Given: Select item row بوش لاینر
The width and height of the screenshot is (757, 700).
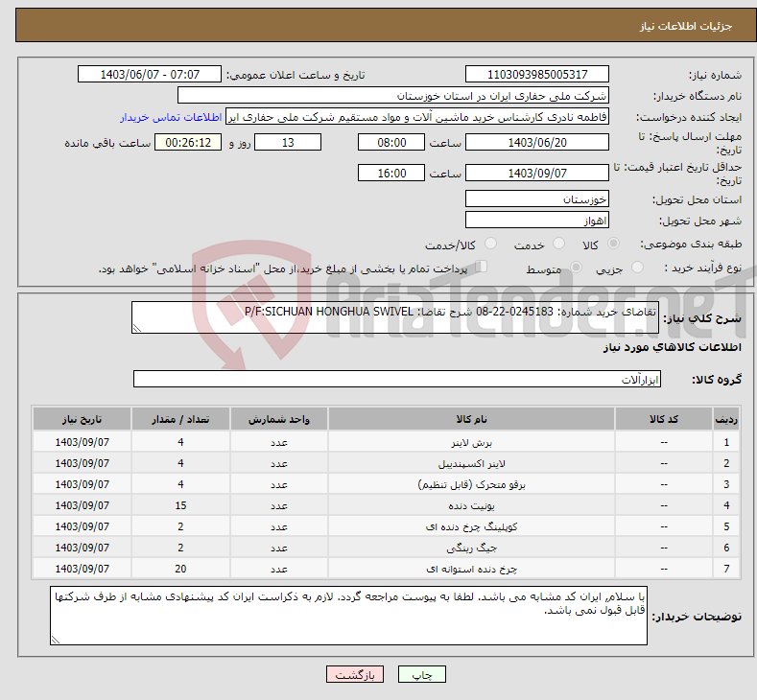Looking at the screenshot, I should 386,442.
